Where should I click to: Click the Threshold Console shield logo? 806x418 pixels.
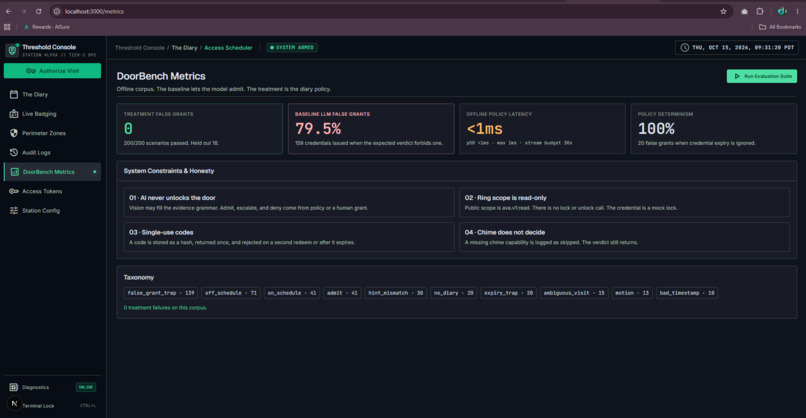point(12,50)
